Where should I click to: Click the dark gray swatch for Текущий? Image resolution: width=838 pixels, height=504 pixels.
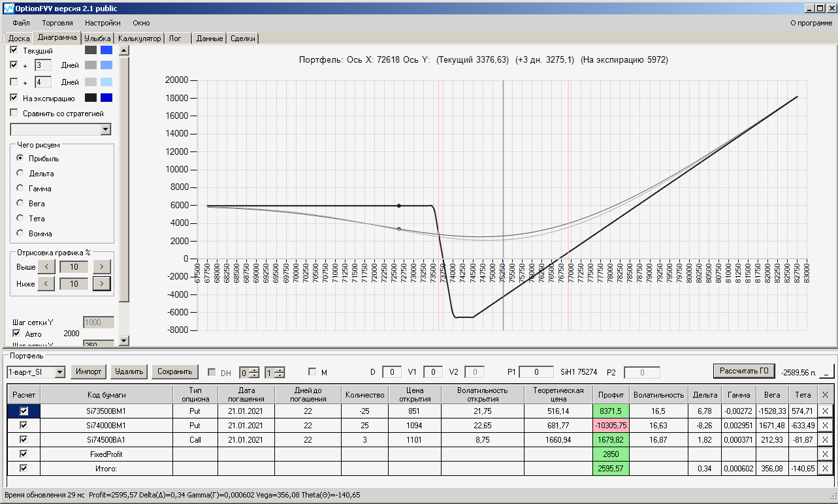[91, 50]
